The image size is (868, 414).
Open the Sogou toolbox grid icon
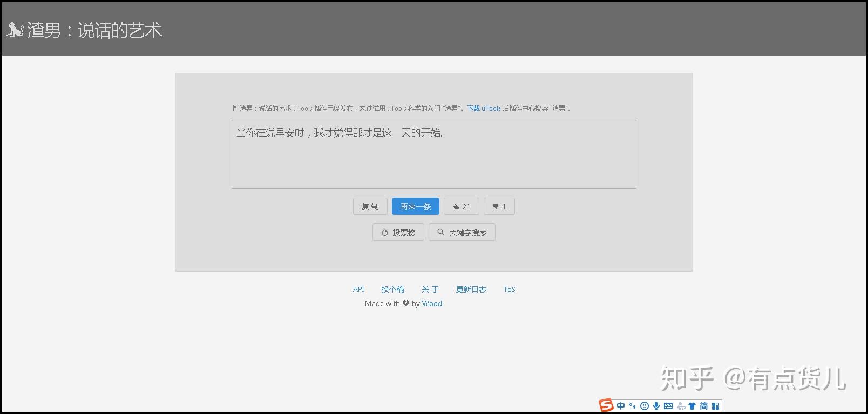(716, 406)
